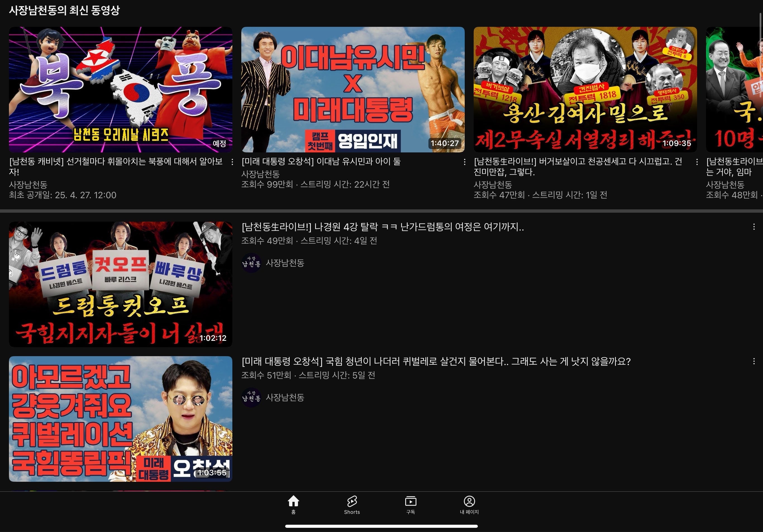The height and width of the screenshot is (532, 763).
Task: Play the 이대남유시민 X 미래대통령 thumbnail
Action: point(353,90)
